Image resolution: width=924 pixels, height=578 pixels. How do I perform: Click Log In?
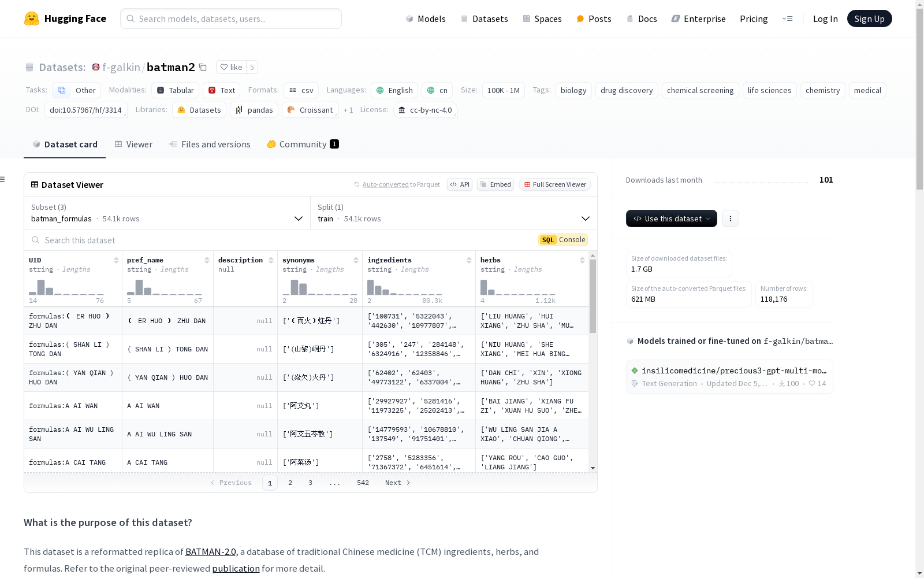[825, 18]
